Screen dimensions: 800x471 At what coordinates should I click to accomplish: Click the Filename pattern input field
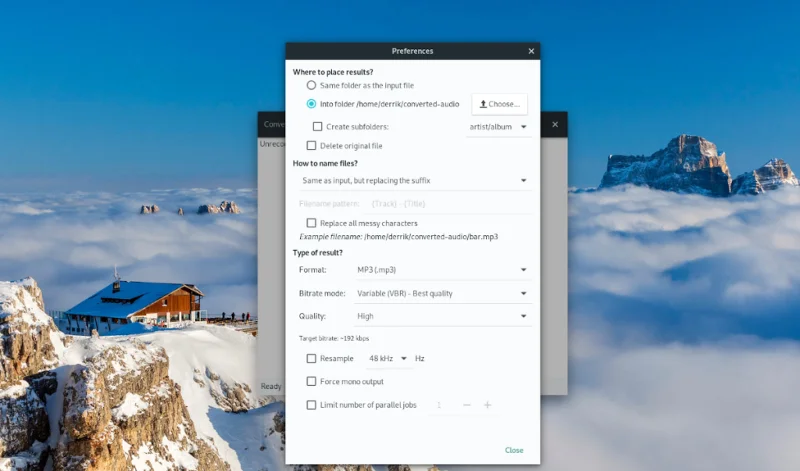tap(449, 204)
